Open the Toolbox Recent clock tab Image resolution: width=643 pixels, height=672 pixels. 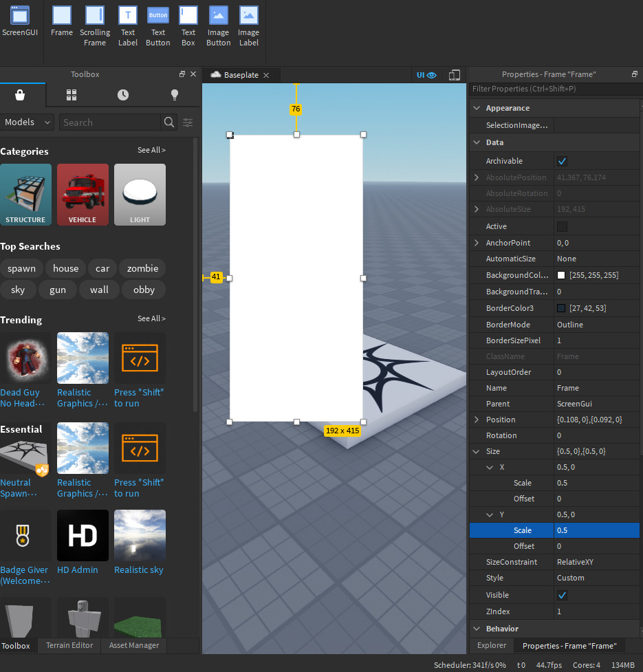point(123,95)
